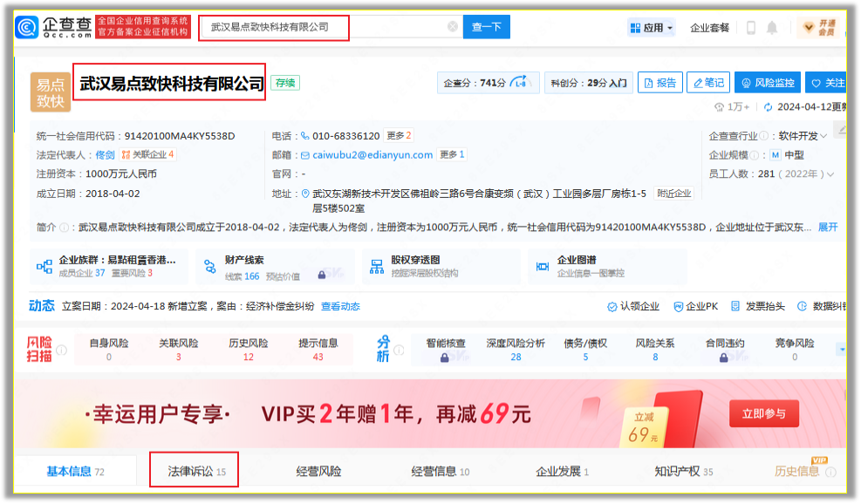The image size is (861, 504).
Task: Click the 关注 follow button
Action: tap(828, 83)
